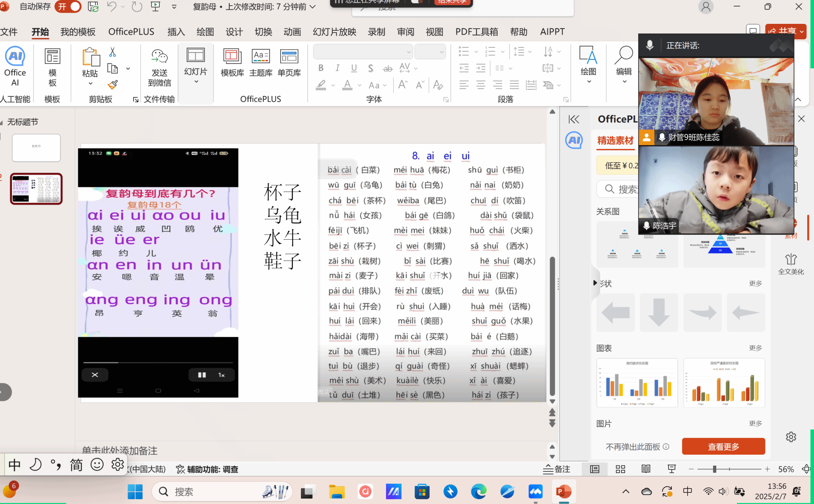814x504 pixels.
Task: Toggle the 自动保存 autosave switch
Action: tap(68, 7)
